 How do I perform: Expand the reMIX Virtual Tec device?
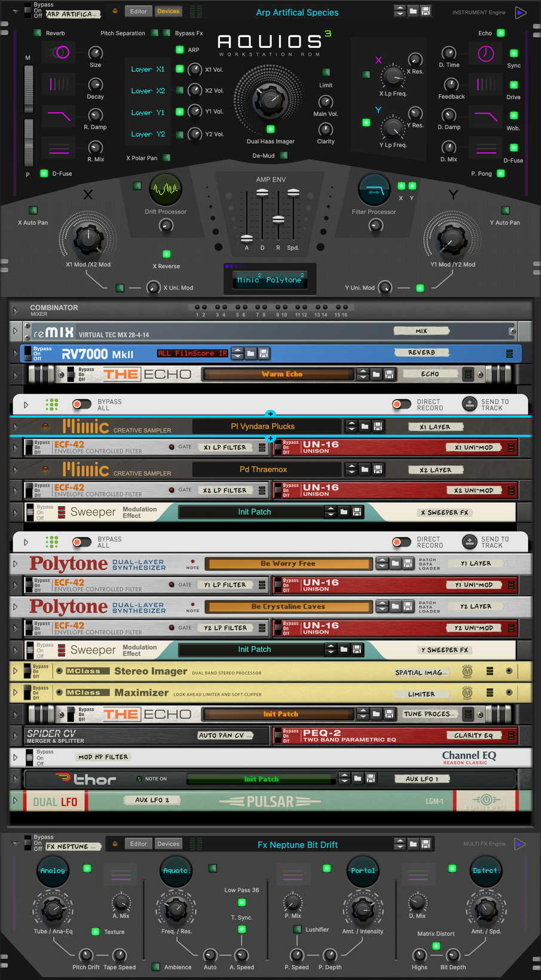click(16, 331)
